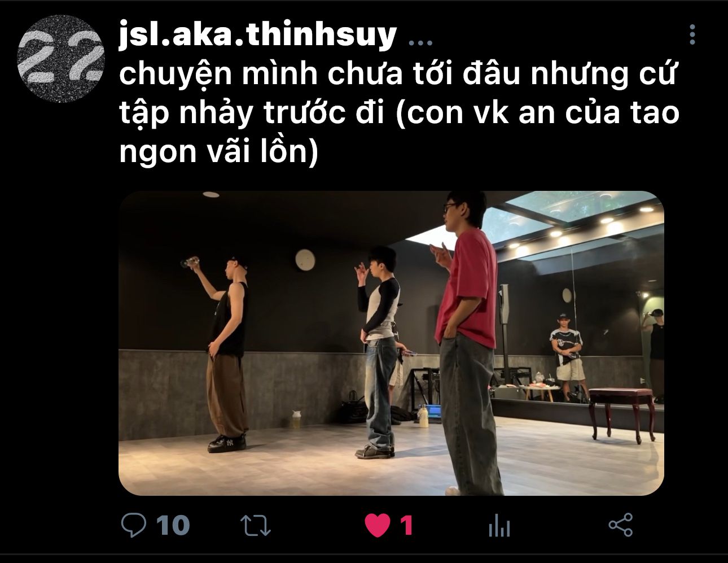Open the vertical three-dot more options menu
Image resolution: width=728 pixels, height=563 pixels.
tap(692, 35)
